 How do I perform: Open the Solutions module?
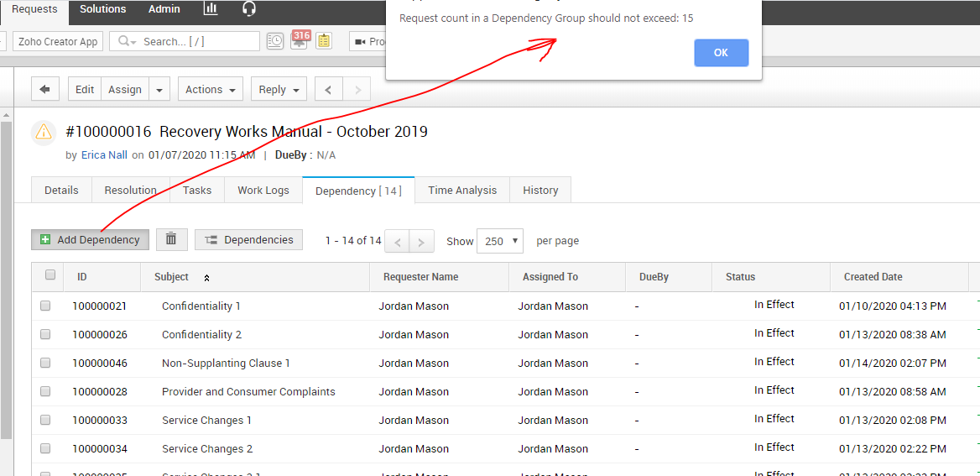tap(102, 8)
